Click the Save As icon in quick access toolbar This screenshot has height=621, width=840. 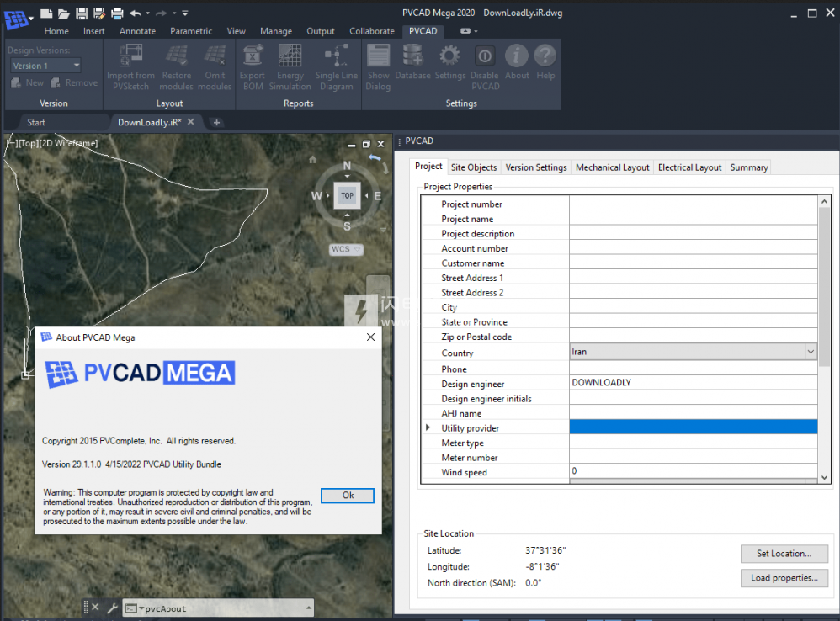99,13
